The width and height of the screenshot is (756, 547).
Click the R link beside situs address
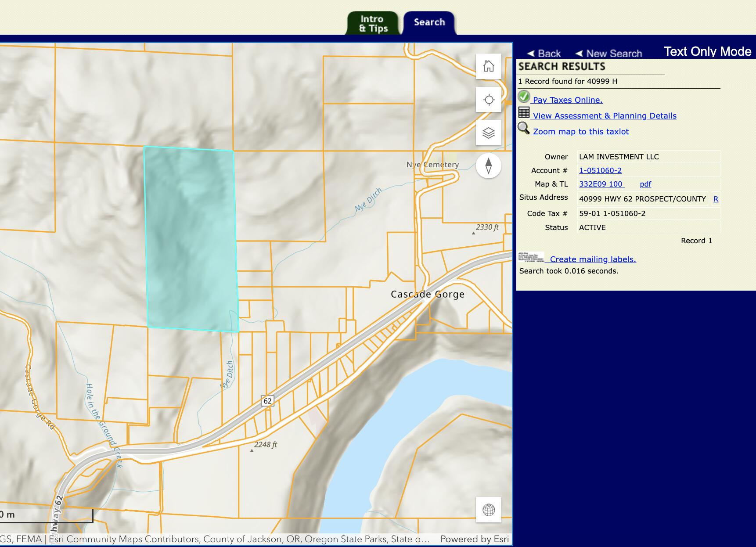(716, 199)
